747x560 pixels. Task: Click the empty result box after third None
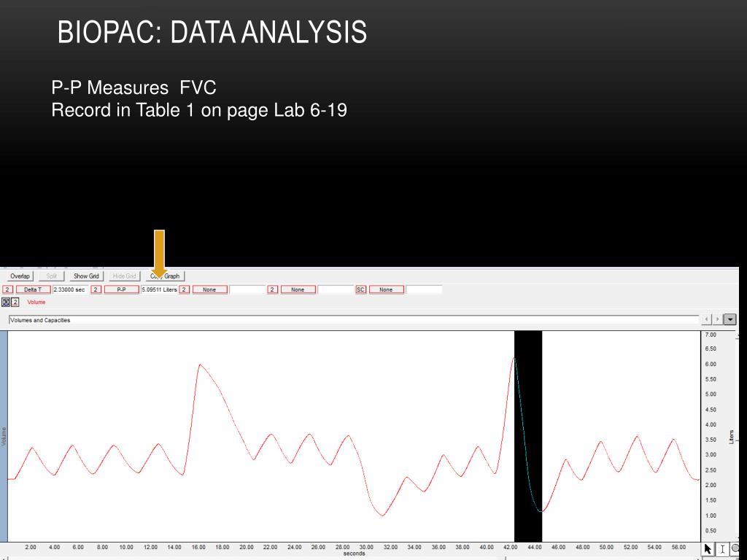(247, 289)
